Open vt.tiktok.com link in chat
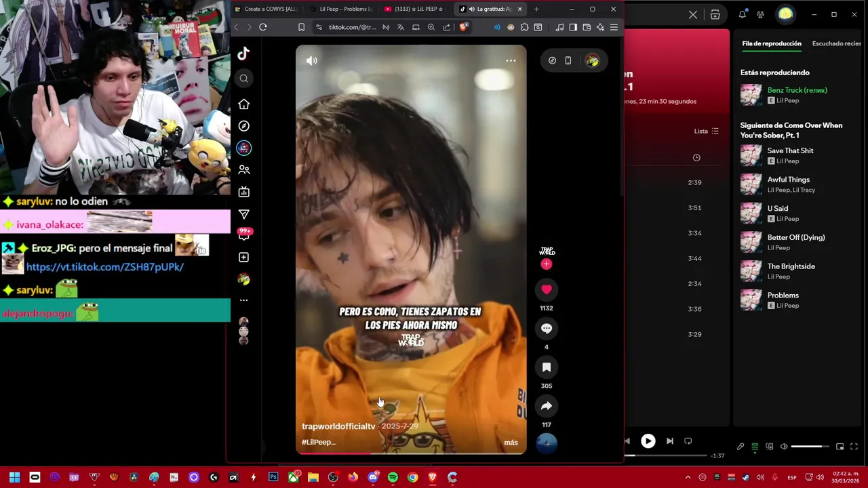868x488 pixels. coord(105,267)
